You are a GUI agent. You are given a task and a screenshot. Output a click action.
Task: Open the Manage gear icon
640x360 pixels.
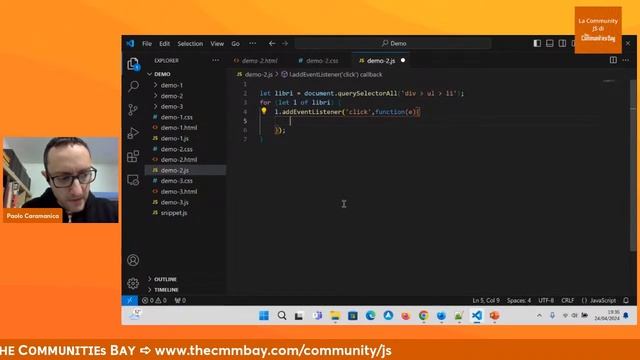pyautogui.click(x=133, y=283)
